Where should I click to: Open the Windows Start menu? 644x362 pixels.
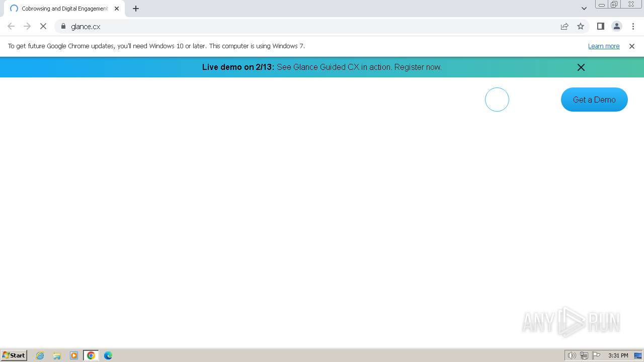(14, 355)
